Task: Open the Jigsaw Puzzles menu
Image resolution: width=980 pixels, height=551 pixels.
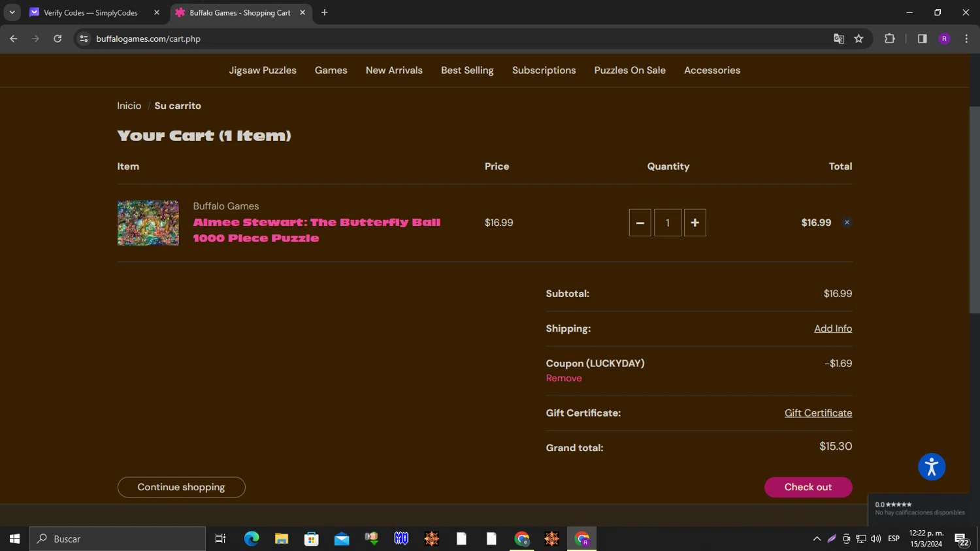Action: pyautogui.click(x=263, y=71)
